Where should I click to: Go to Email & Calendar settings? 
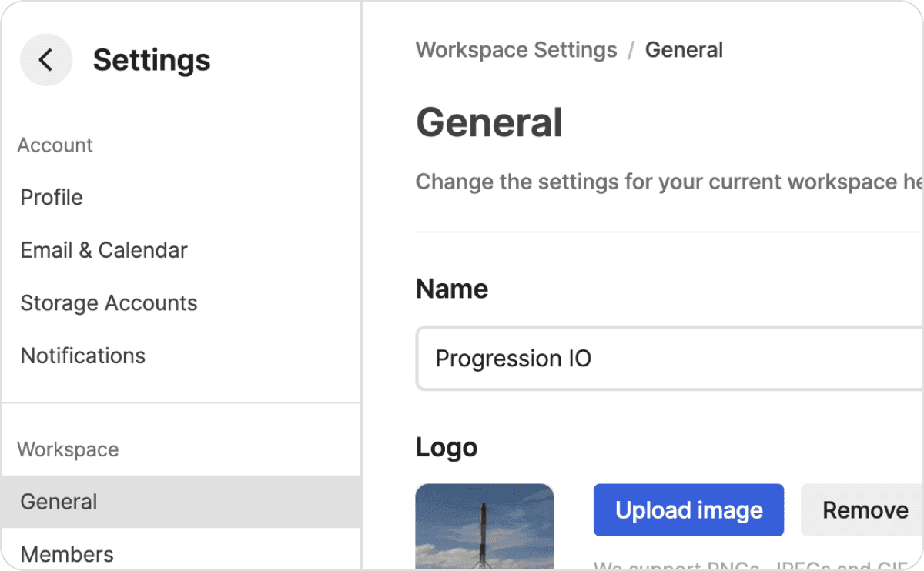[104, 250]
